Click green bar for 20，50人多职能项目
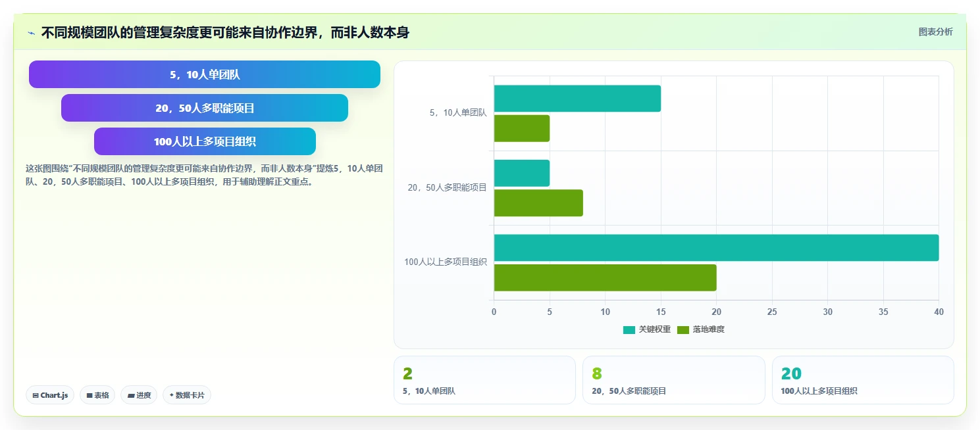This screenshot has height=430, width=980. pos(538,203)
